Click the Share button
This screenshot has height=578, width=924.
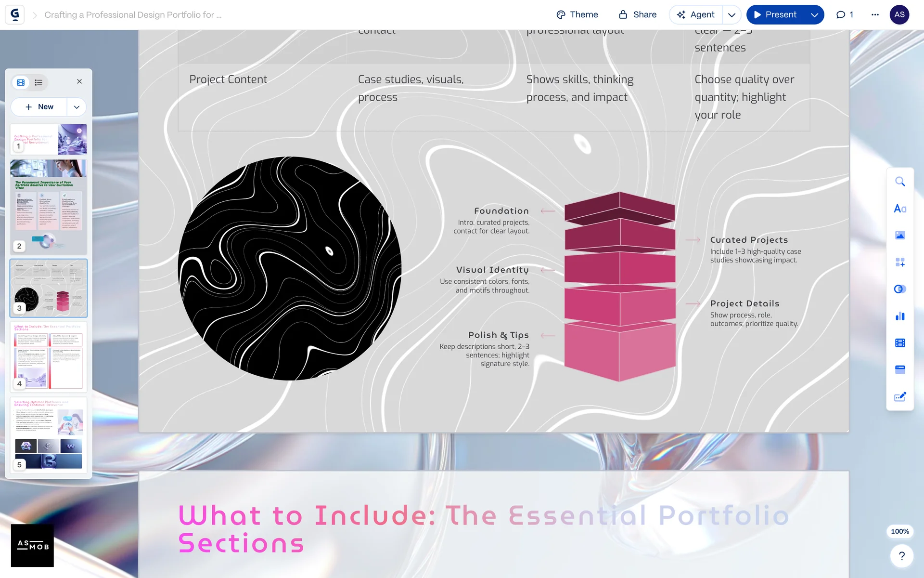tap(638, 15)
